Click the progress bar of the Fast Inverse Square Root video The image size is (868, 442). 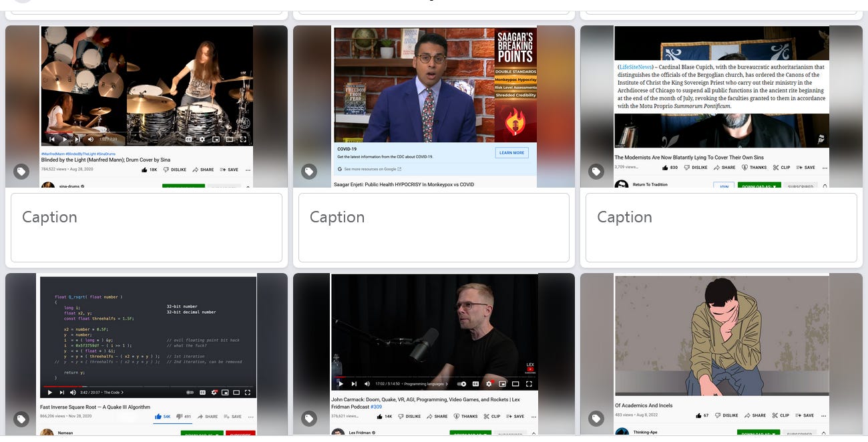[x=148, y=386]
